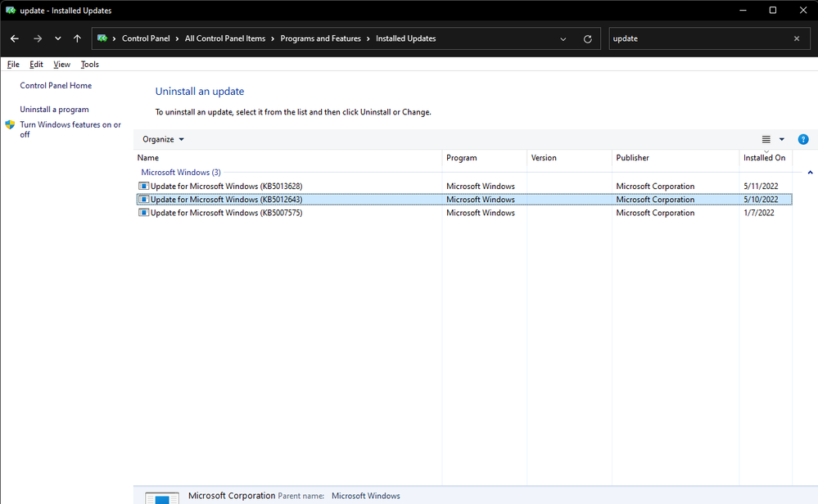The height and width of the screenshot is (504, 818).
Task: Select update KB5013628
Action: (x=464, y=186)
